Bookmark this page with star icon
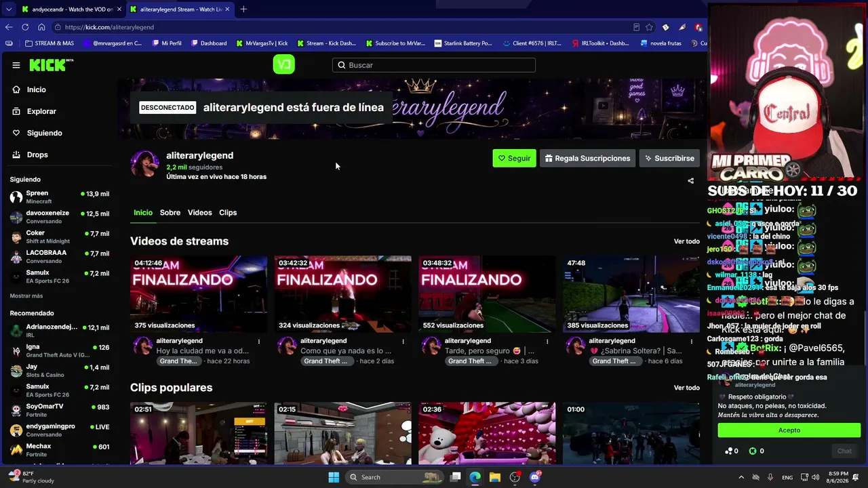 [649, 27]
